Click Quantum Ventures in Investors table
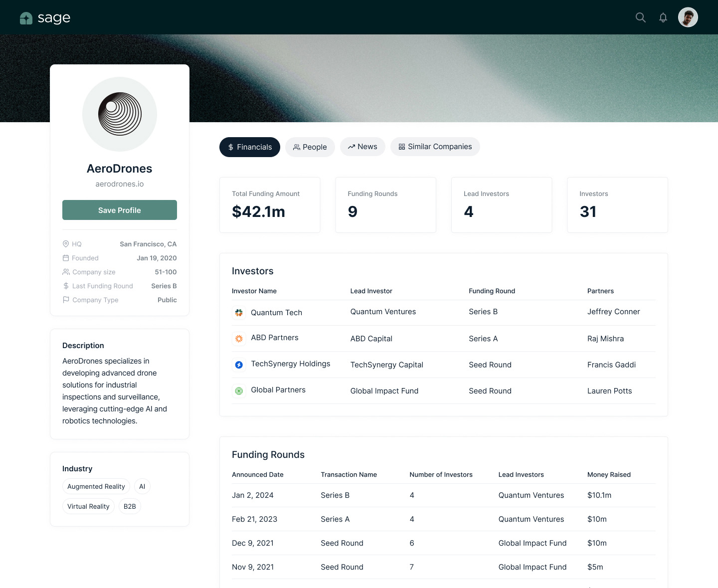This screenshot has width=718, height=588. point(383,312)
